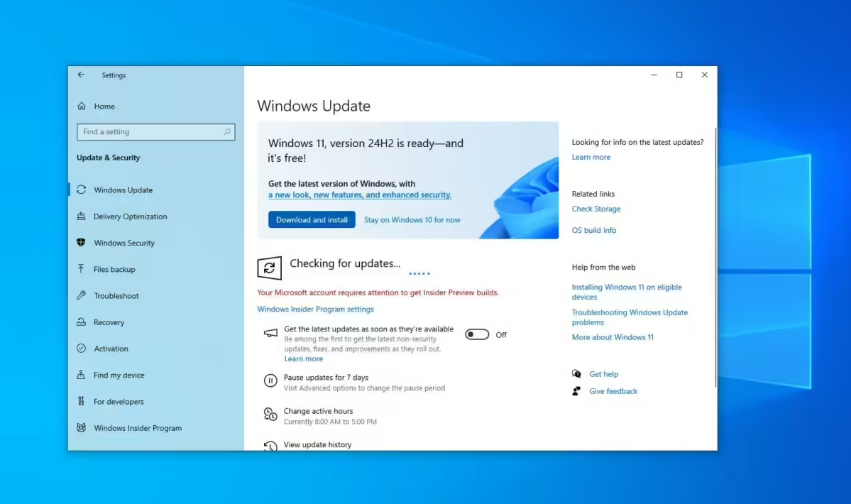The width and height of the screenshot is (851, 504).
Task: Click the megaphone icon for latest updates
Action: 270,332
